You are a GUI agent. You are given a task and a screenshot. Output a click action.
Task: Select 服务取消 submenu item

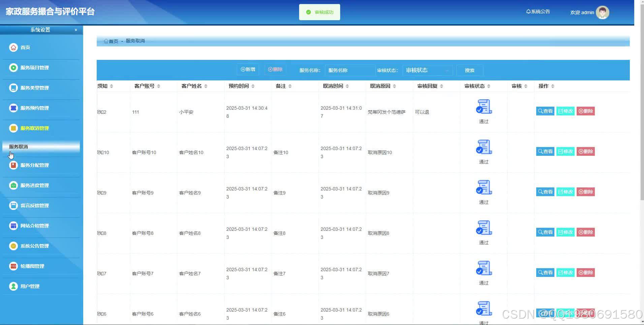pyautogui.click(x=41, y=147)
